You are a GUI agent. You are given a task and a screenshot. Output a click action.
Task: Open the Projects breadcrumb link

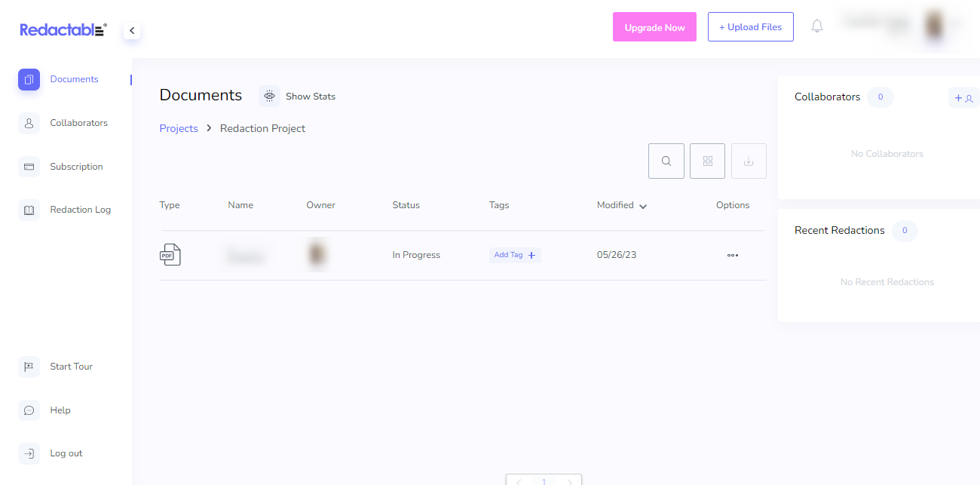click(179, 128)
